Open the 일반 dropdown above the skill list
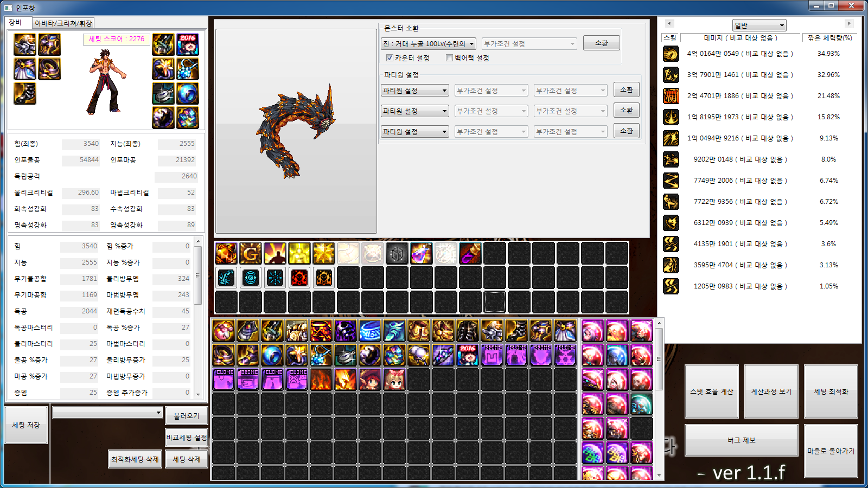Screen dimensions: 868x488 point(759,25)
